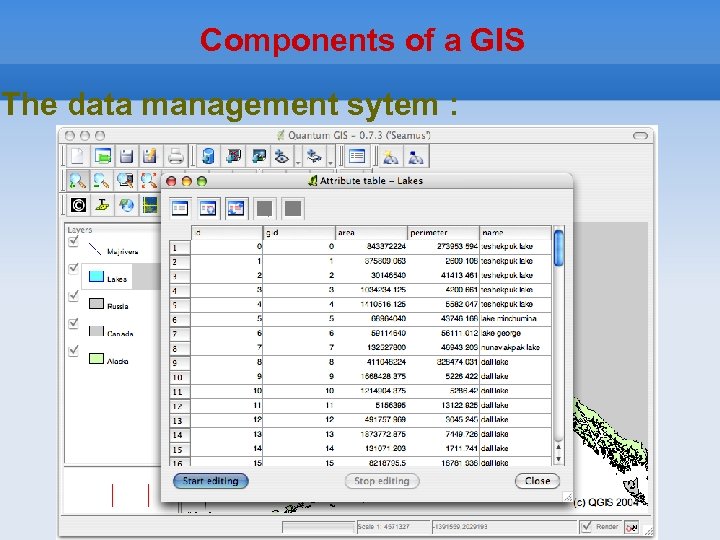Select the Russia layer in legend
Screen dimensions: 720x540
point(118,306)
